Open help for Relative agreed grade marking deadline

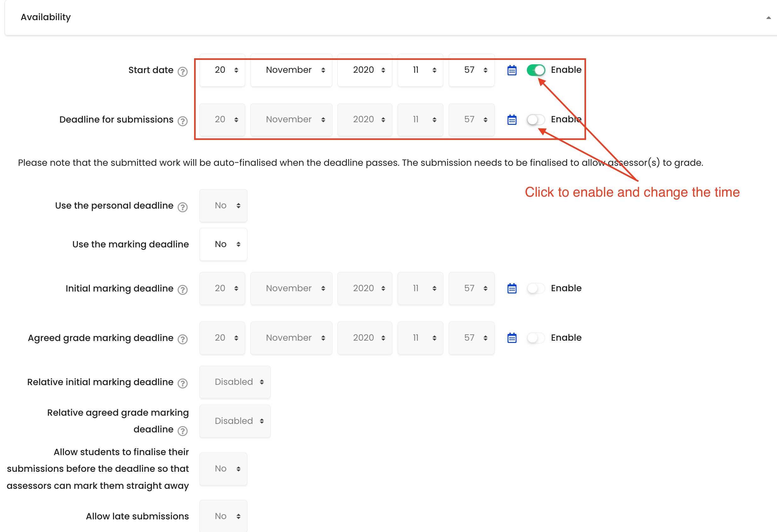(x=182, y=431)
